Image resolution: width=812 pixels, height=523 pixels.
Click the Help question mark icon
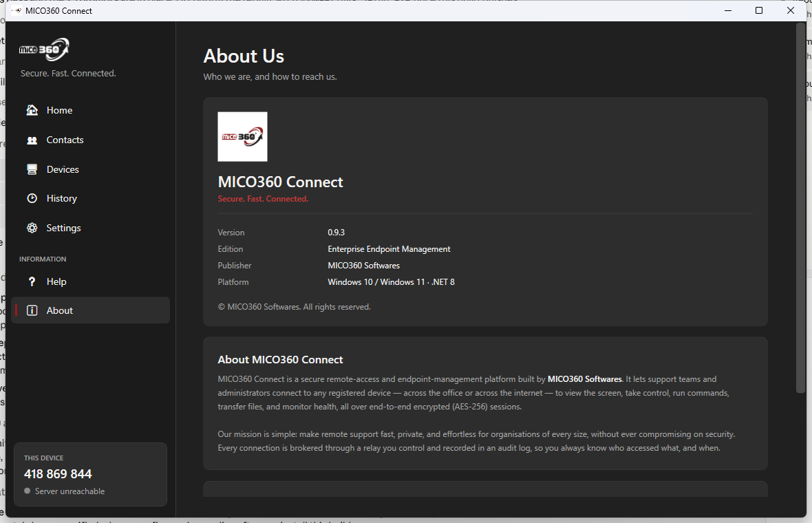click(32, 281)
